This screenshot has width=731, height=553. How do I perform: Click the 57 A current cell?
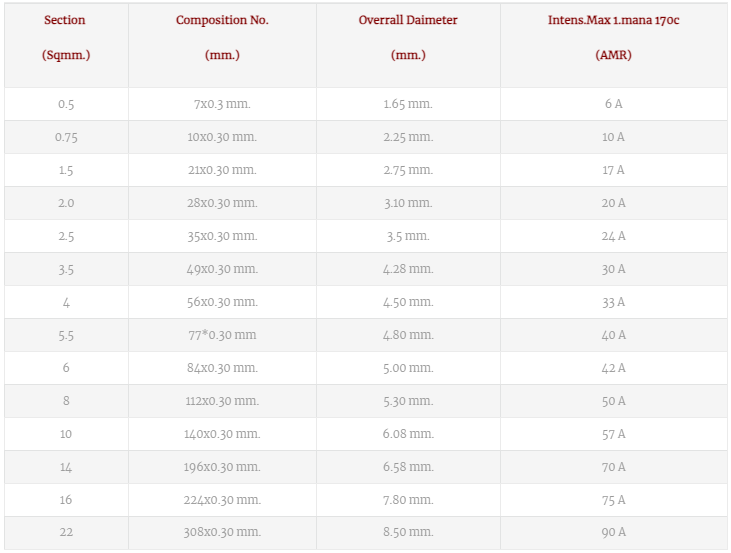pos(614,434)
